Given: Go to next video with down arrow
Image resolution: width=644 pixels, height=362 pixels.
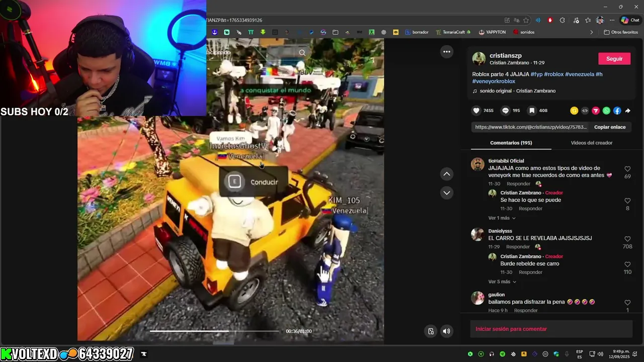Looking at the screenshot, I should pyautogui.click(x=446, y=193).
